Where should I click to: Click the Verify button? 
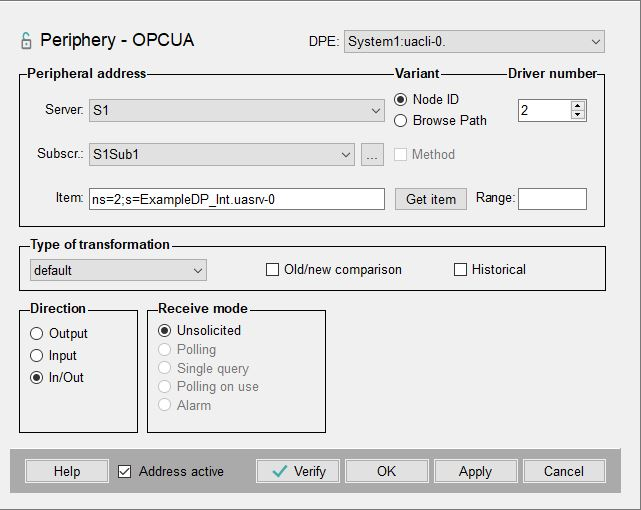pos(297,471)
